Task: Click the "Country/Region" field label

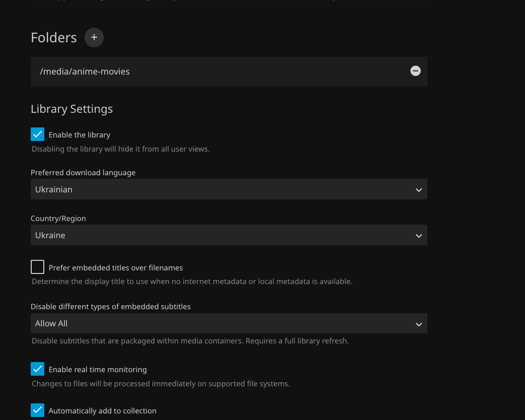Action: click(x=58, y=219)
